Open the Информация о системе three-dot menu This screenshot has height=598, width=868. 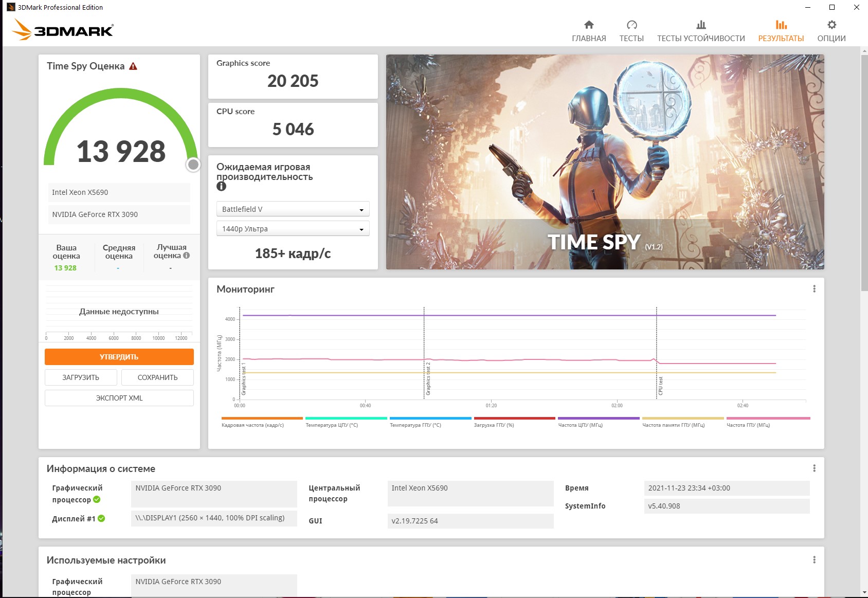(x=814, y=468)
